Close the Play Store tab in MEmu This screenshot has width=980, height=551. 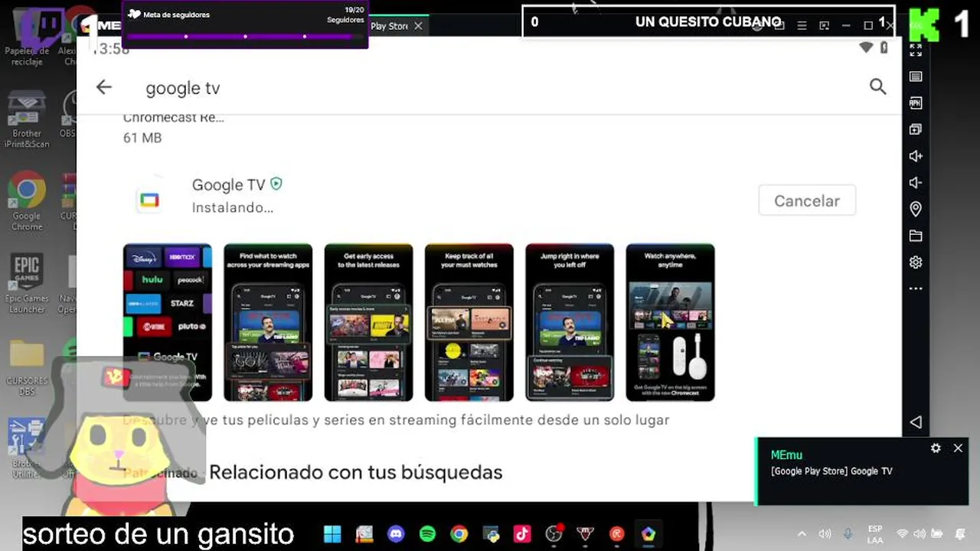pyautogui.click(x=418, y=26)
